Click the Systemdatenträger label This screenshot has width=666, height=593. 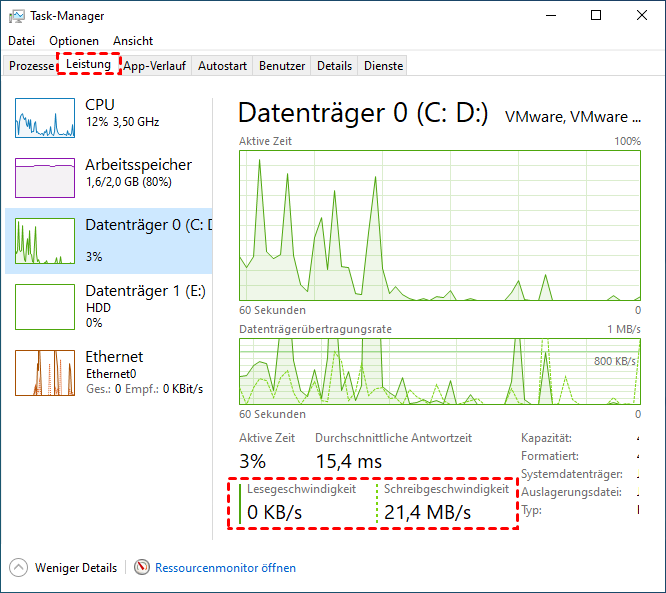[572, 474]
